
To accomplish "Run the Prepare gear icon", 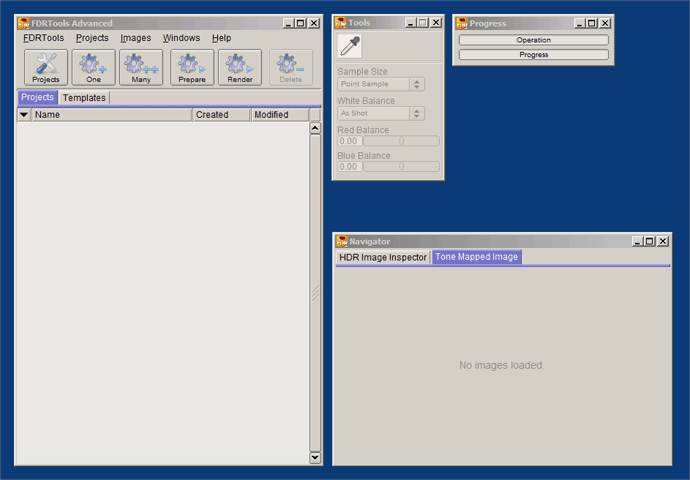I will 192,67.
